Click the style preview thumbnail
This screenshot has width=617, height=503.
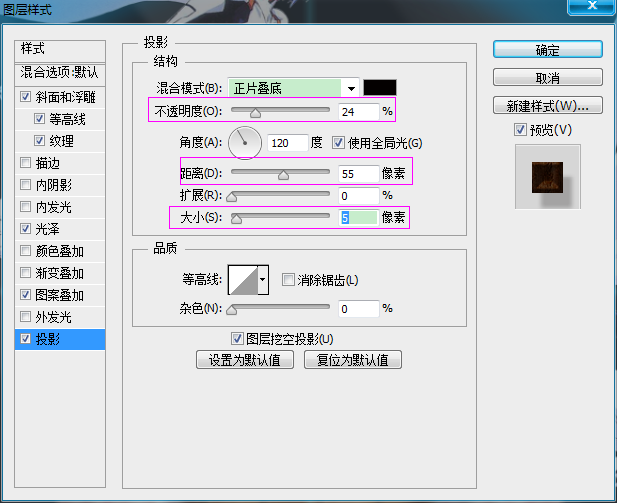548,177
